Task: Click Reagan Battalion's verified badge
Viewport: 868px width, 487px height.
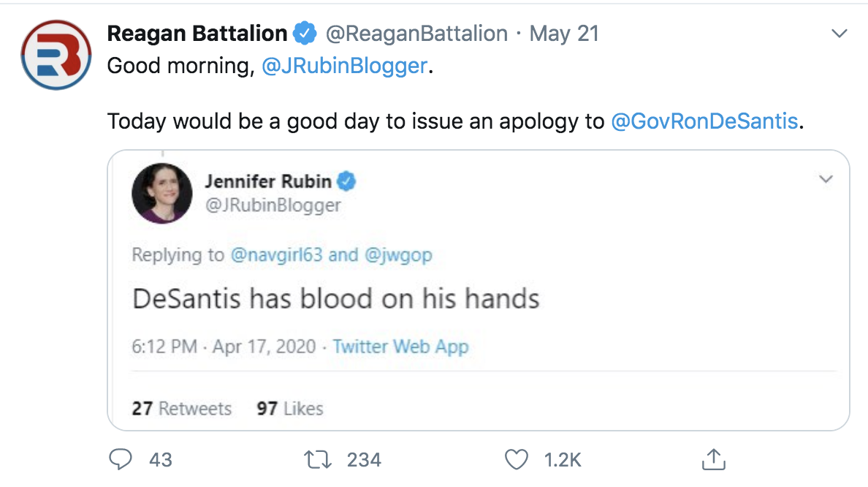Action: coord(304,34)
